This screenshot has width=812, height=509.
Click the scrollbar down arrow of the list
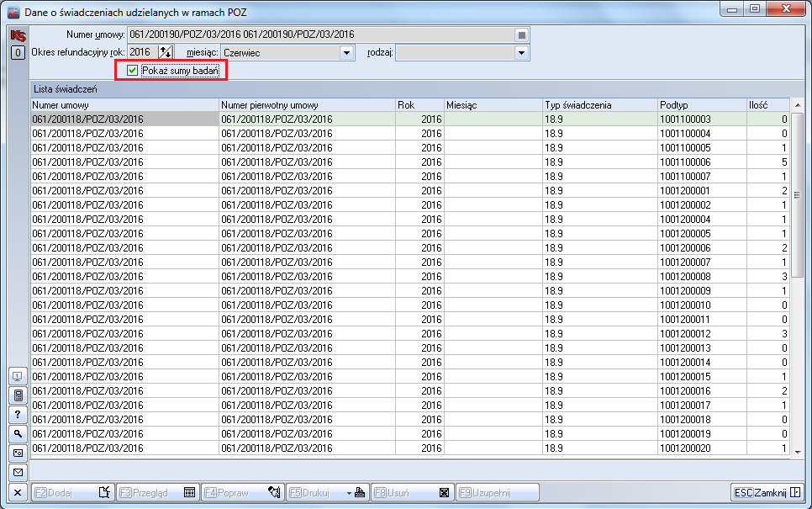[798, 452]
